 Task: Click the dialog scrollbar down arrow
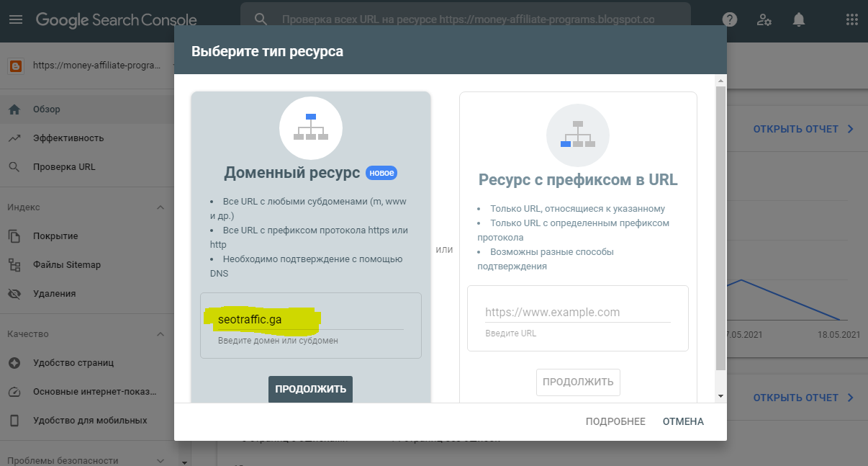720,395
